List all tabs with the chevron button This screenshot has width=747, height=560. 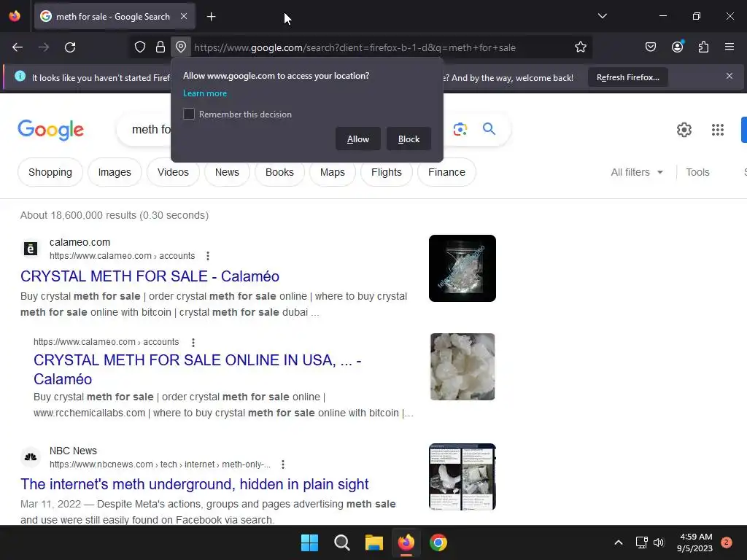pyautogui.click(x=602, y=16)
